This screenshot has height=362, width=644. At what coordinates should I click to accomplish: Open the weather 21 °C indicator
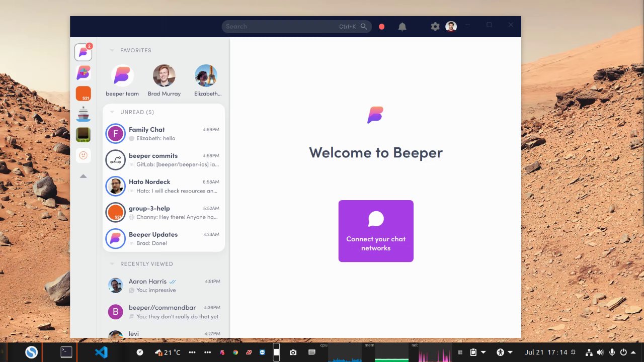click(168, 352)
